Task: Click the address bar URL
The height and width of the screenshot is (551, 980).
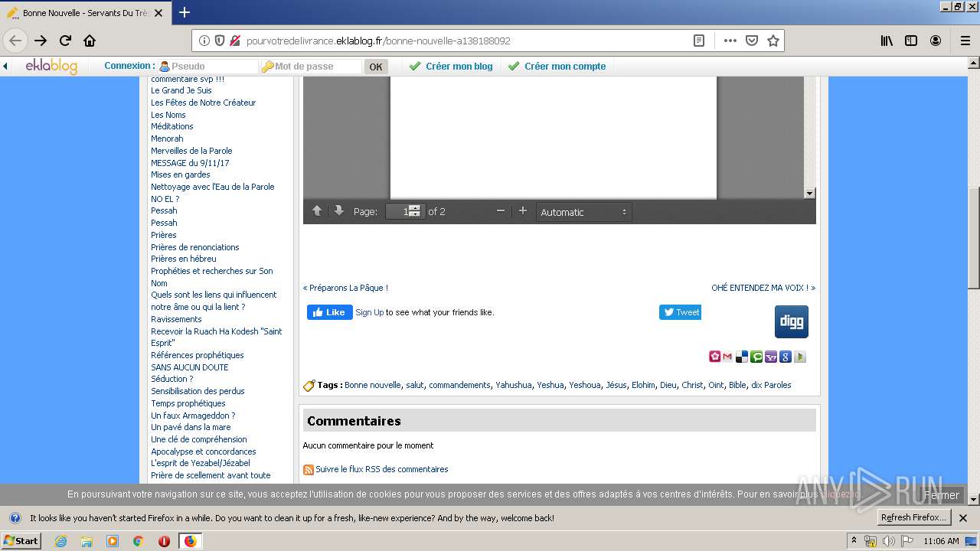Action: (378, 41)
